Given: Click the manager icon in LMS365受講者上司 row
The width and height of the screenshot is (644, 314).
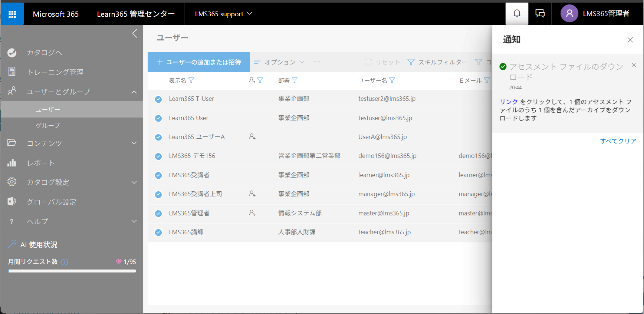Looking at the screenshot, I should tap(252, 194).
